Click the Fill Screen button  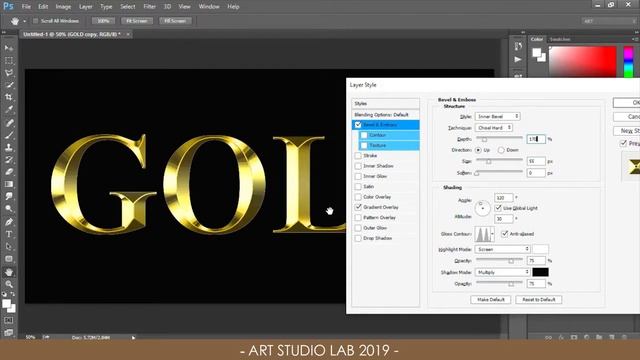(175, 21)
